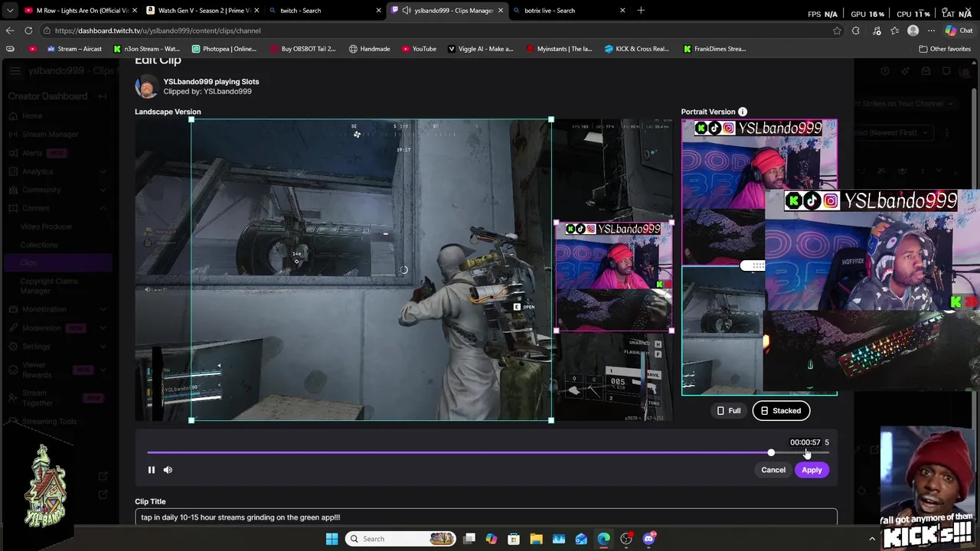Open Discord from the taskbar
This screenshot has width=980, height=551.
tap(649, 539)
